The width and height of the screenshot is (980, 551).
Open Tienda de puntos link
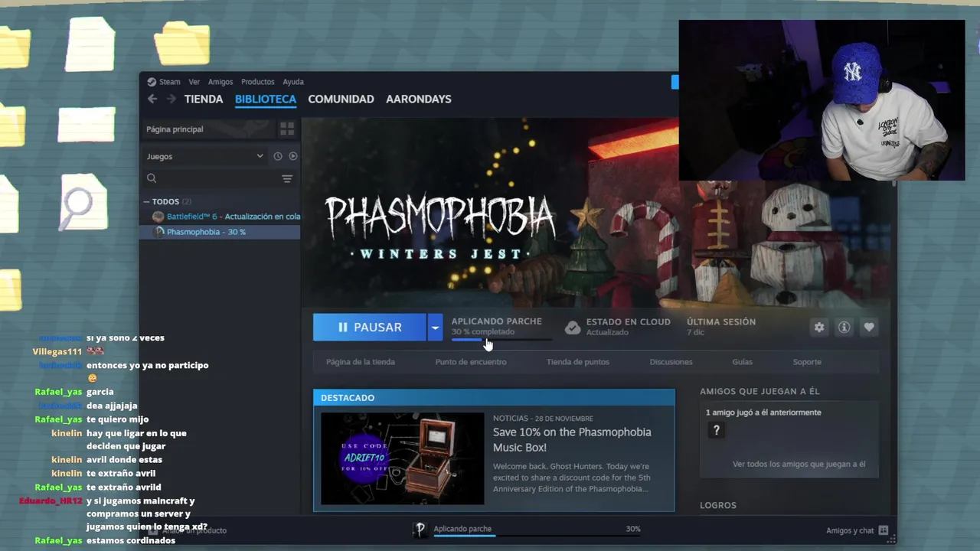(578, 362)
